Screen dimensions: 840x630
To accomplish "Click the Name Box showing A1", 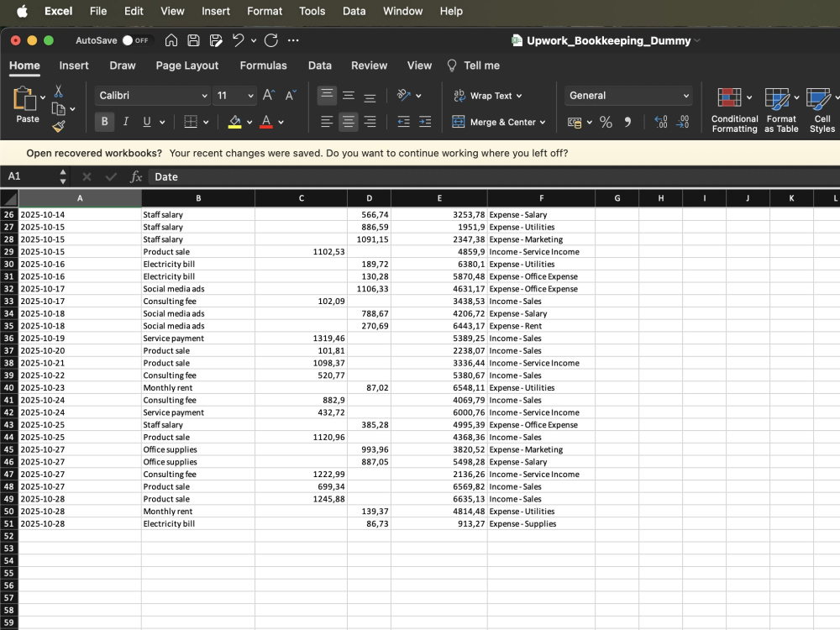I will [x=30, y=176].
